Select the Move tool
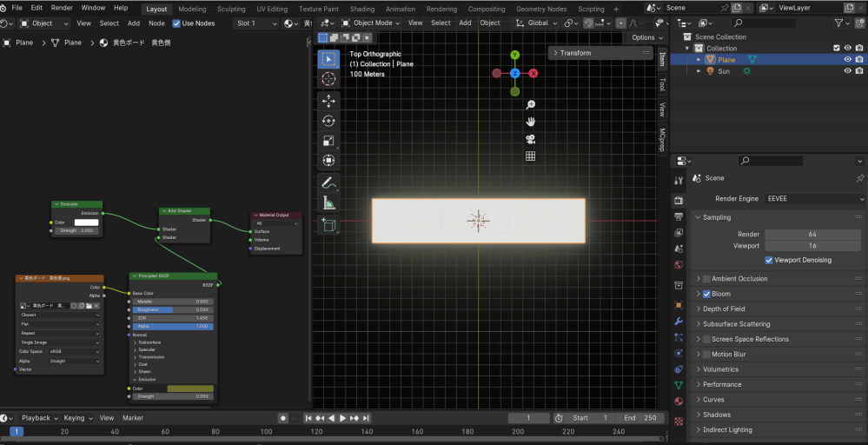 point(328,101)
